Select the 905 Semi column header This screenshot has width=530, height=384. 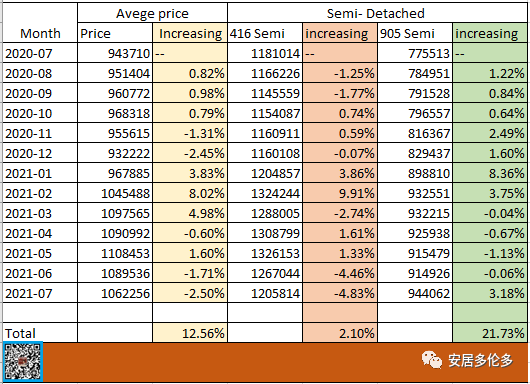coord(415,33)
